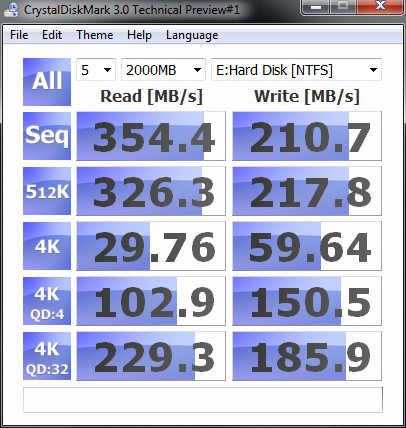Click the Read [MB/s] column header
Viewport: 406px width, 428px height.
151,97
